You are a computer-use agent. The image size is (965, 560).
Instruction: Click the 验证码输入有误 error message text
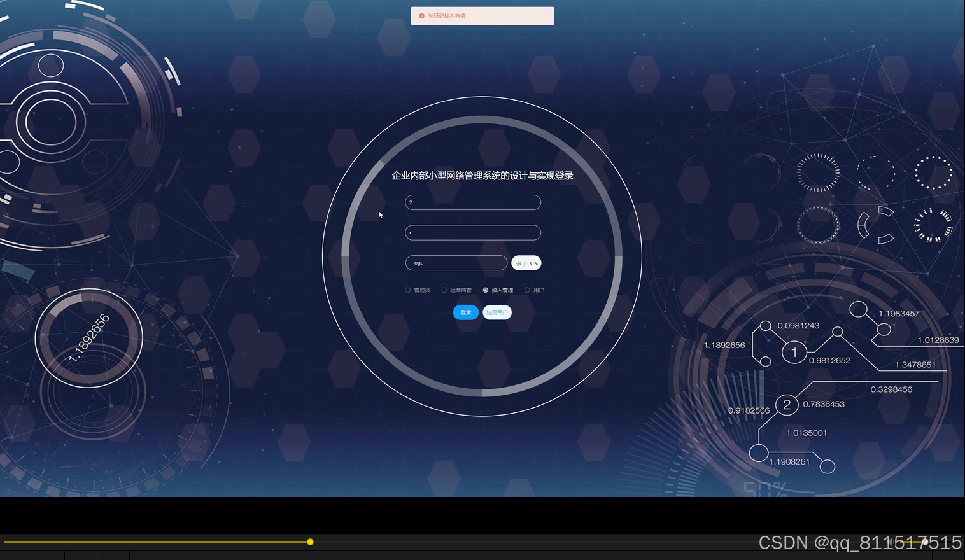click(x=447, y=16)
